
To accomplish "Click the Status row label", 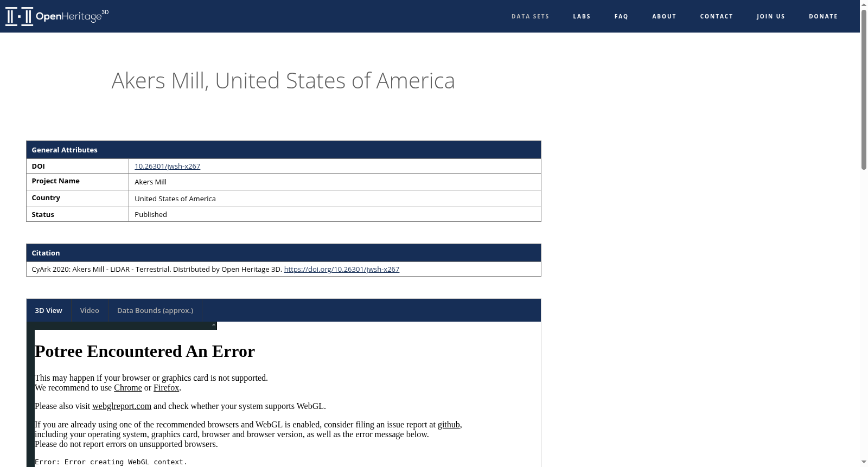I will (43, 214).
